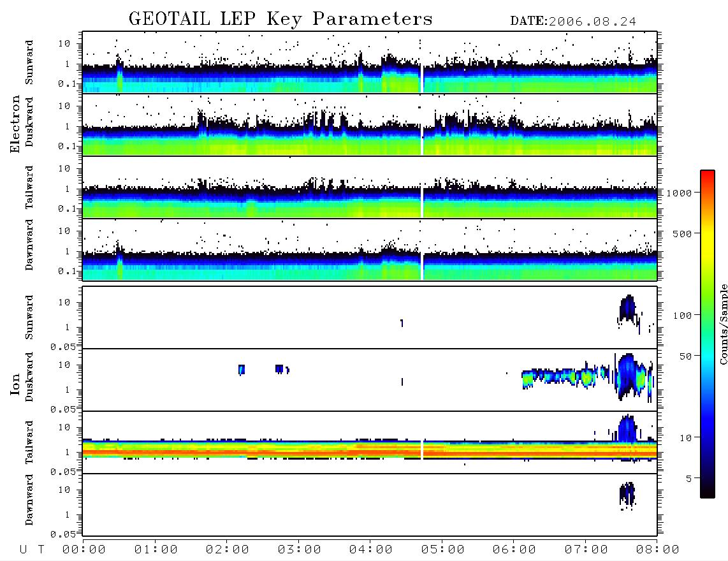The width and height of the screenshot is (728, 561).
Task: Click the Electron Duskward panel label
Action: [x=29, y=122]
